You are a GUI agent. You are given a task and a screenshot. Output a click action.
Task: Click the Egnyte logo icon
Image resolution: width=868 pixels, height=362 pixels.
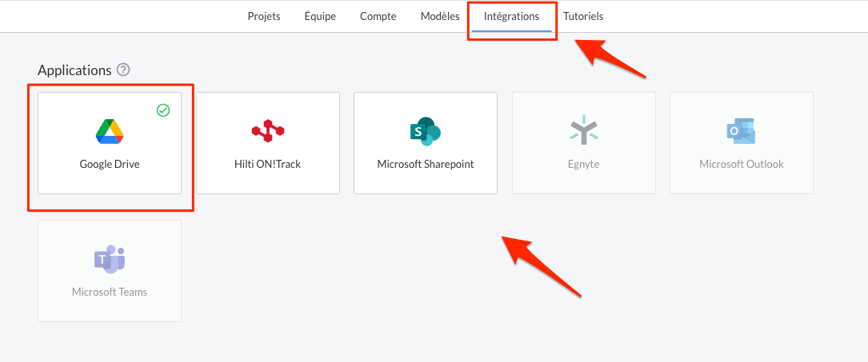click(583, 132)
